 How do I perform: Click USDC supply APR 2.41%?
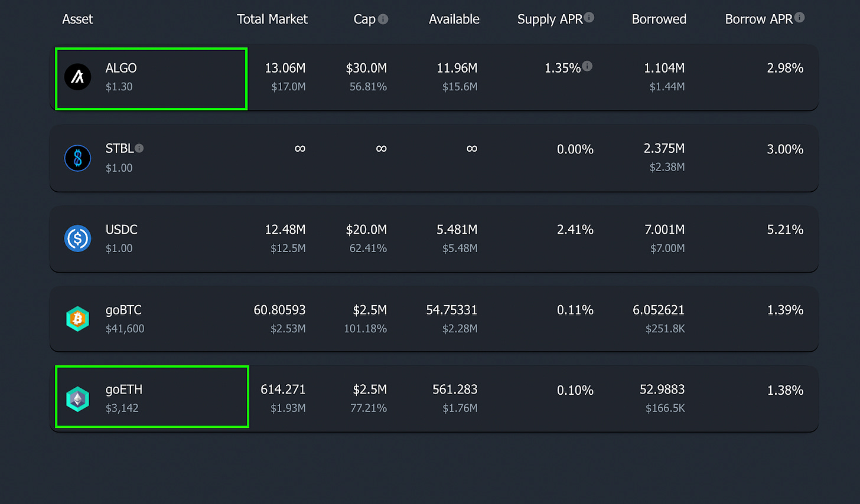575,230
